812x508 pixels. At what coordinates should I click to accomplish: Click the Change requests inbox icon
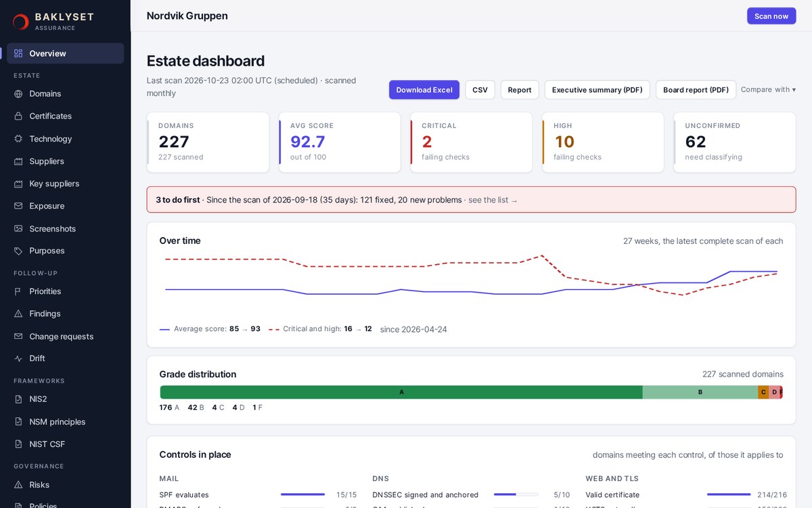coord(18,337)
